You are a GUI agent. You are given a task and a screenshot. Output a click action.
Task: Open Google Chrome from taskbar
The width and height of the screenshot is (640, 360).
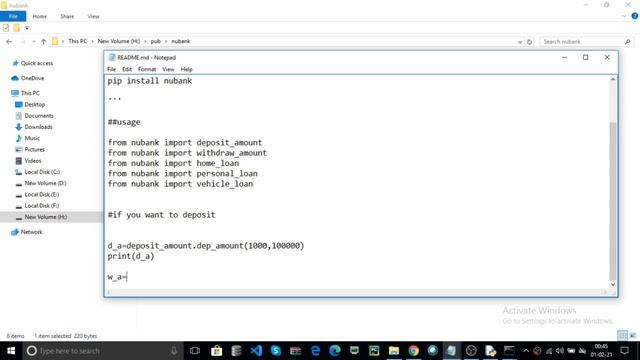click(413, 351)
